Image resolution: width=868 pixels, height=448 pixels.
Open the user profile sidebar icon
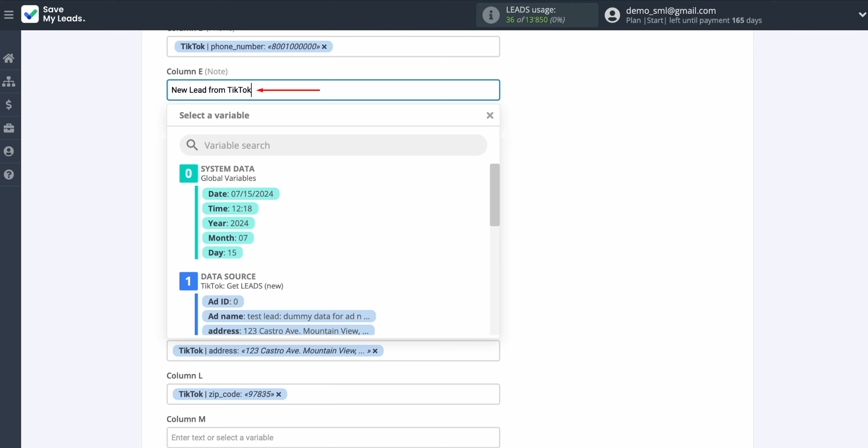point(9,151)
